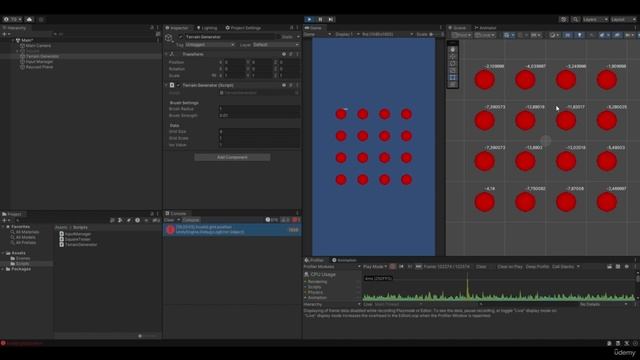Switch to the Project Settings tab

[x=243, y=28]
